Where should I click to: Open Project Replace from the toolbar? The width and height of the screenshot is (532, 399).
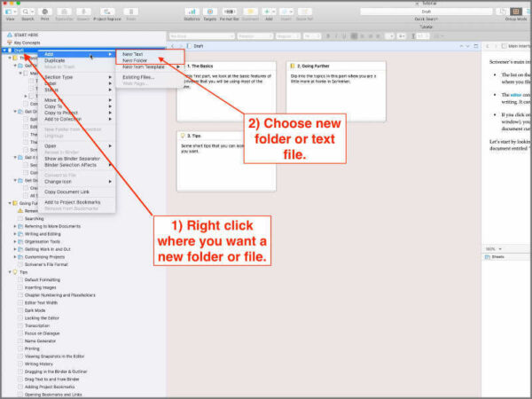click(x=107, y=12)
